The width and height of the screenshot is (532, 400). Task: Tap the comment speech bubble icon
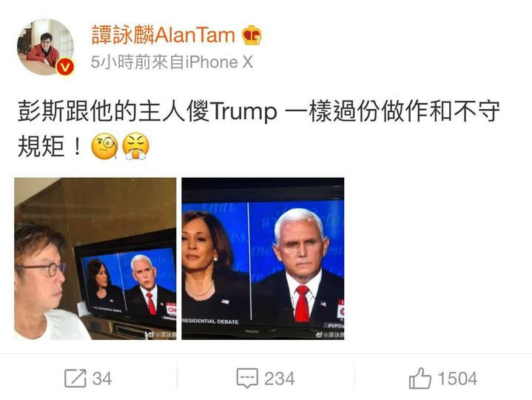pos(247,378)
